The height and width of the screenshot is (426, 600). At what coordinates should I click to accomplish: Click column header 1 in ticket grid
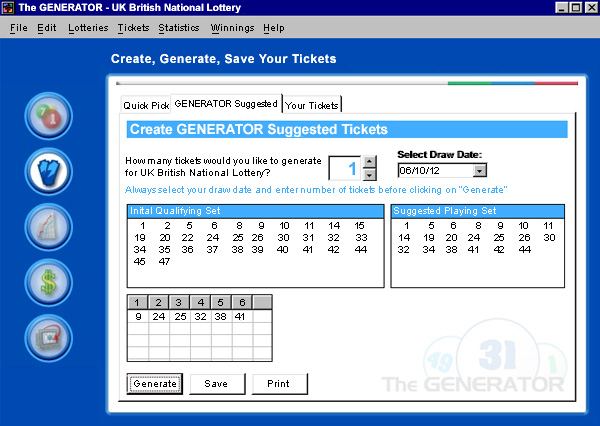tap(137, 302)
